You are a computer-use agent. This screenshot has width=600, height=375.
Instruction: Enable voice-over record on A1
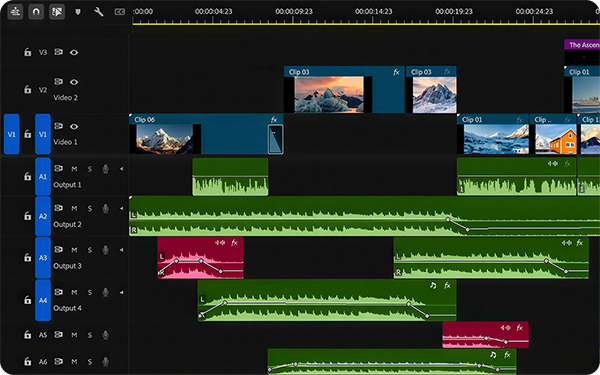click(105, 169)
